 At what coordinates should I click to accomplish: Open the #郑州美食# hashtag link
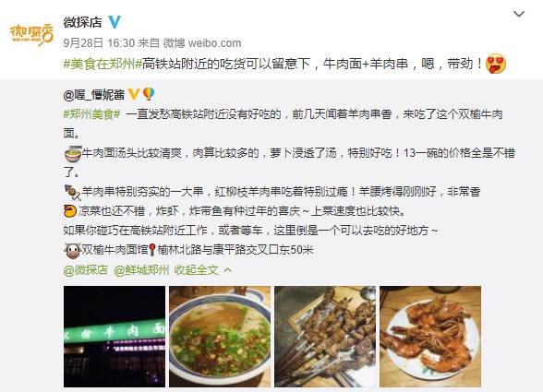click(91, 113)
